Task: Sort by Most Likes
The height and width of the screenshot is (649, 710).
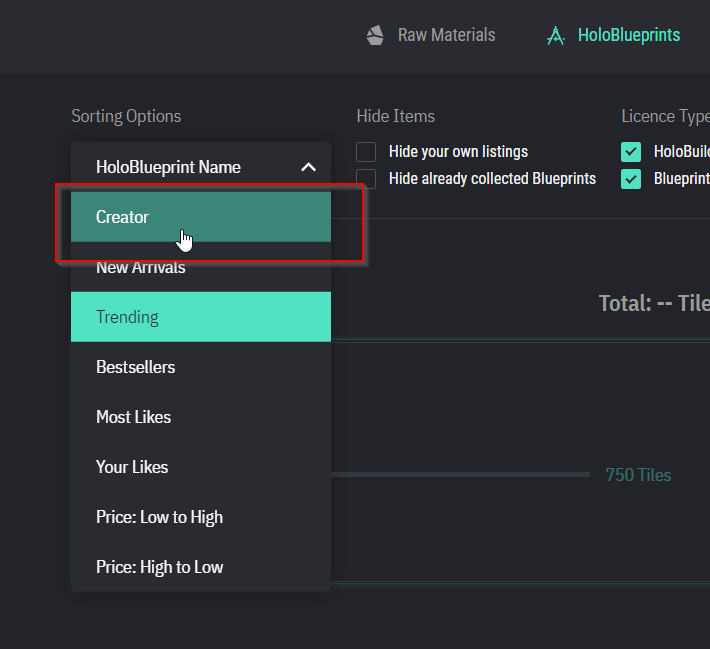Action: pos(133,417)
